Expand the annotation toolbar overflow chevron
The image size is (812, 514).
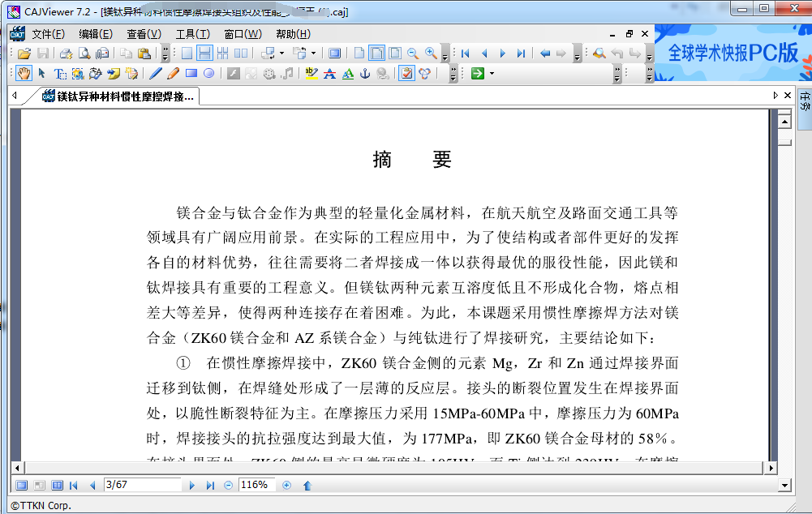coord(453,74)
